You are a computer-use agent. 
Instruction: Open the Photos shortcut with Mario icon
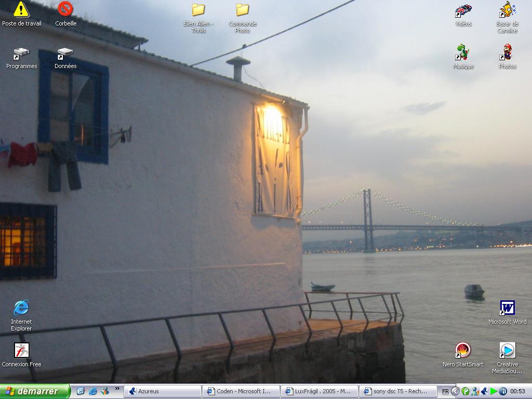coord(507,52)
